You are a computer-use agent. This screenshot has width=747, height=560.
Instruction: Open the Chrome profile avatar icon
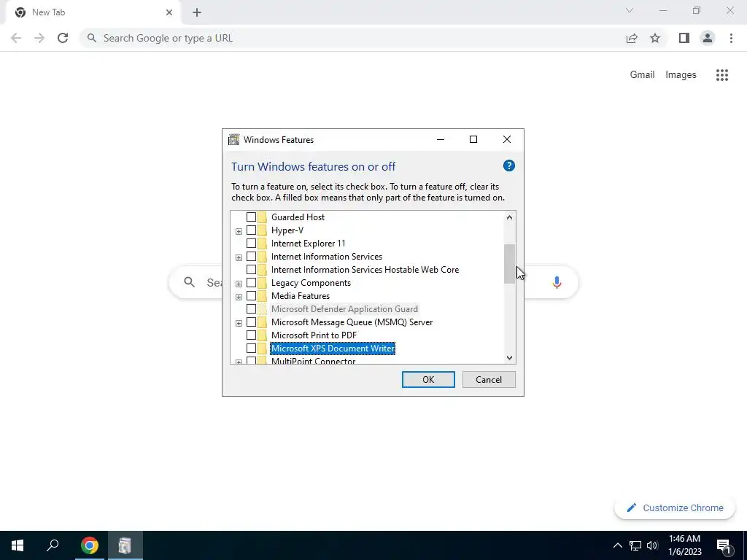708,38
